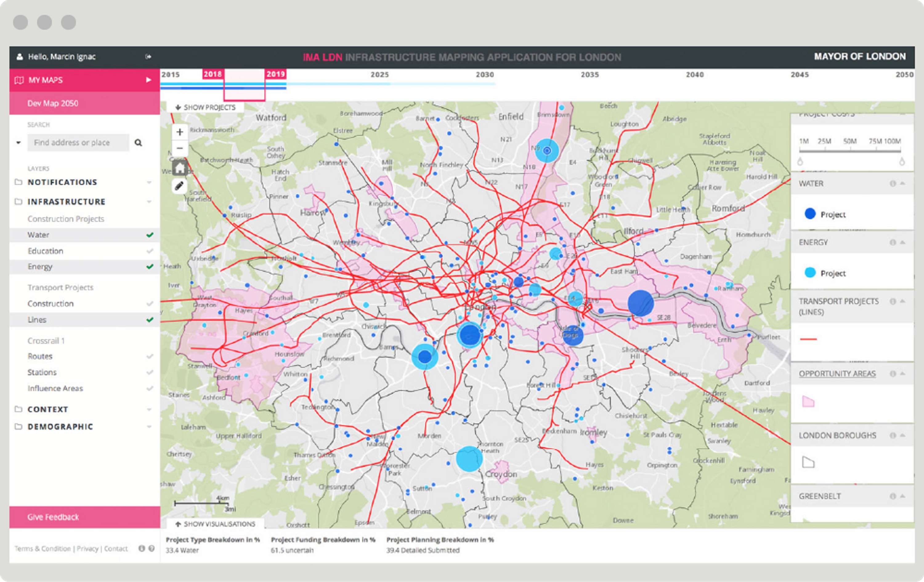The width and height of the screenshot is (924, 582).
Task: Click the Energy Project light blue swatch
Action: (810, 273)
